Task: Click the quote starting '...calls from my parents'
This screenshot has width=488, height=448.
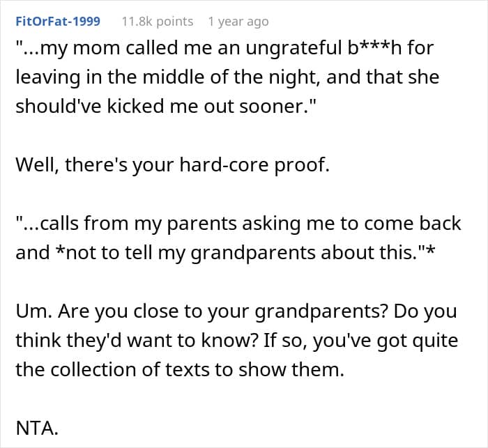Action: click(x=238, y=224)
